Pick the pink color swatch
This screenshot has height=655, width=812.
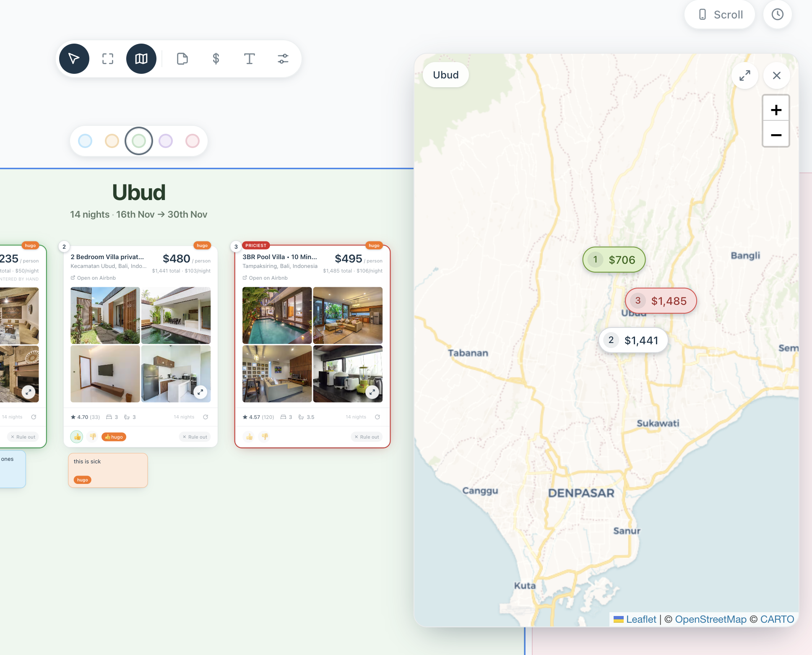(x=193, y=141)
